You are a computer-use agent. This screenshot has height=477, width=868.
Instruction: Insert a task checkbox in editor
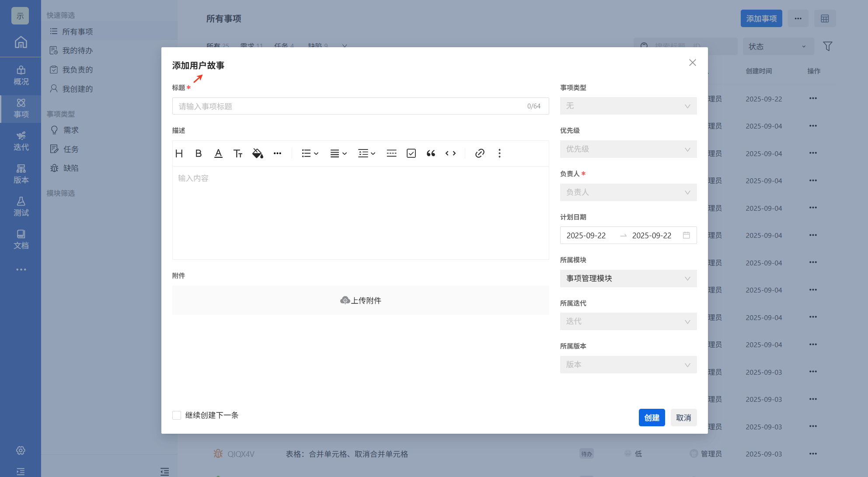411,153
